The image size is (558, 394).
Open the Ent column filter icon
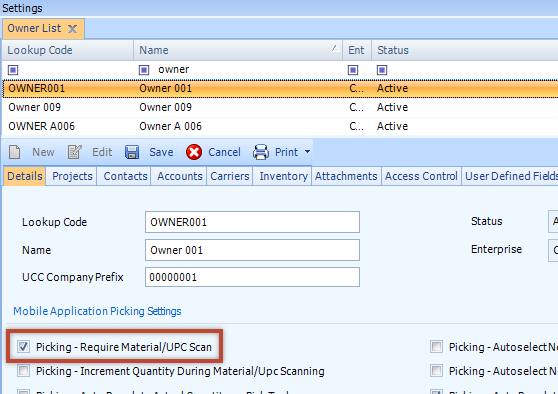click(353, 70)
